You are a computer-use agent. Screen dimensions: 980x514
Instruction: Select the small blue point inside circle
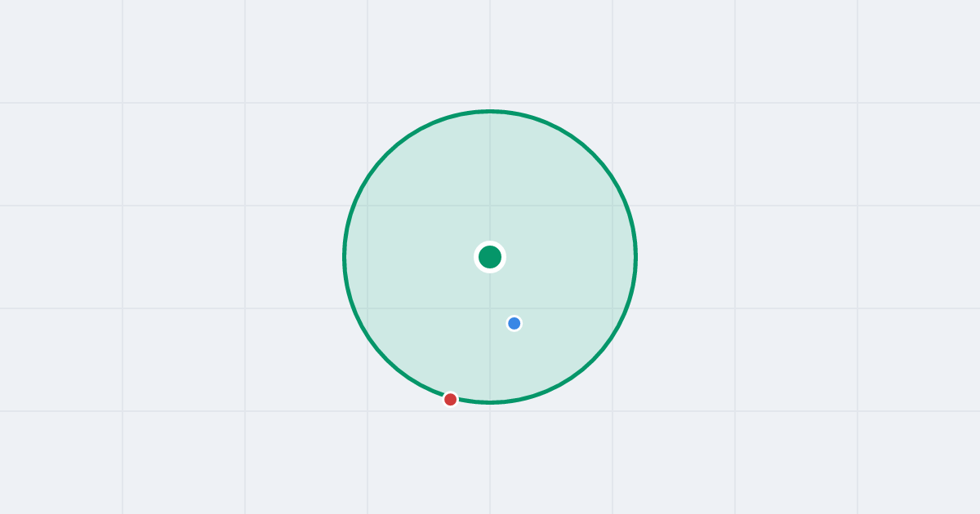pos(514,323)
